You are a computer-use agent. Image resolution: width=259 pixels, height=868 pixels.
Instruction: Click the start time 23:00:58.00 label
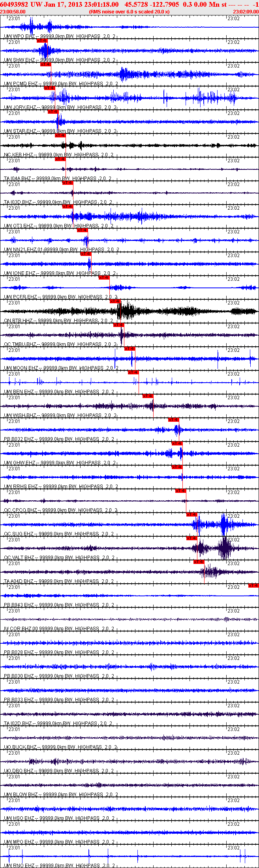(x=13, y=11)
